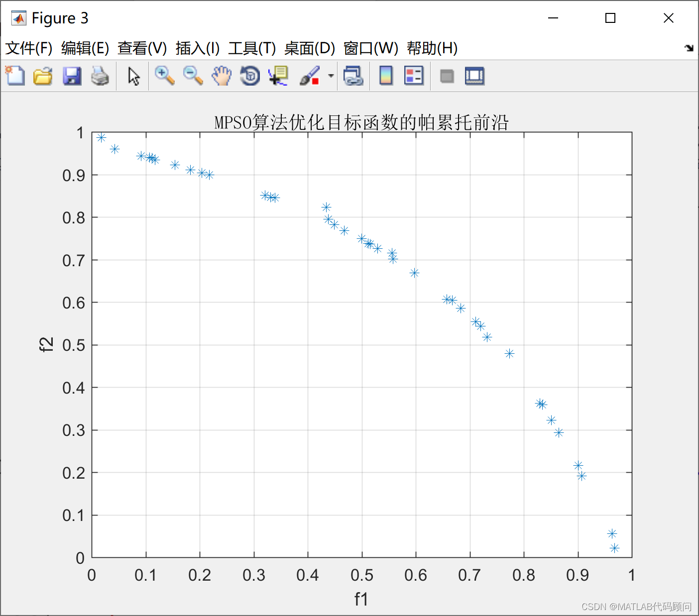Activate the Zoom In magnifier tool

[x=164, y=76]
